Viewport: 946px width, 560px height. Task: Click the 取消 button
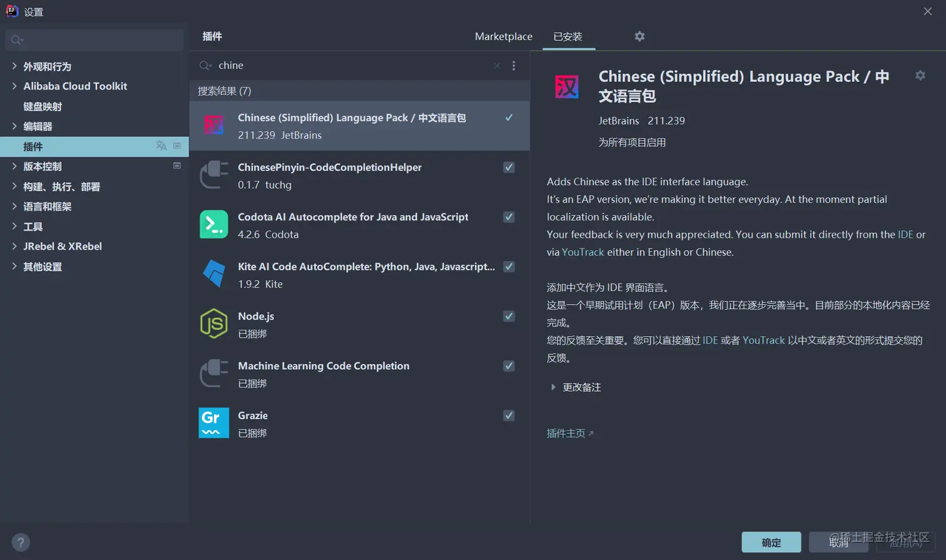coord(838,542)
